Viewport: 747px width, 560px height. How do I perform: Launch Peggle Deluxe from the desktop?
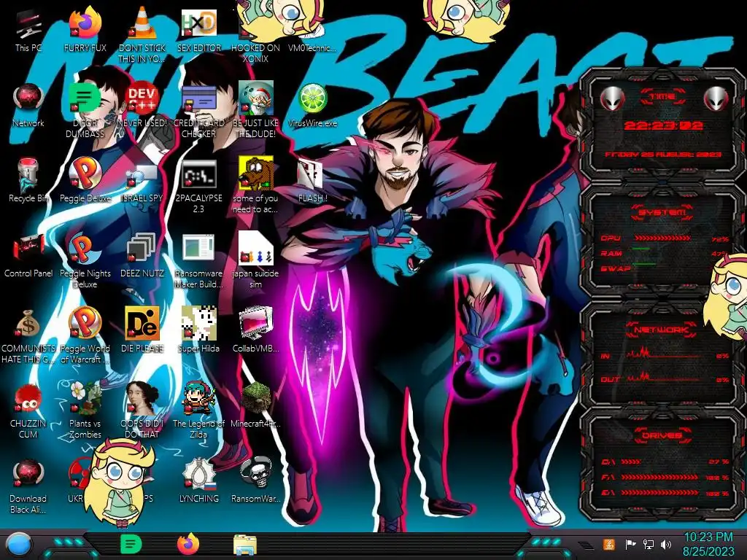point(85,181)
